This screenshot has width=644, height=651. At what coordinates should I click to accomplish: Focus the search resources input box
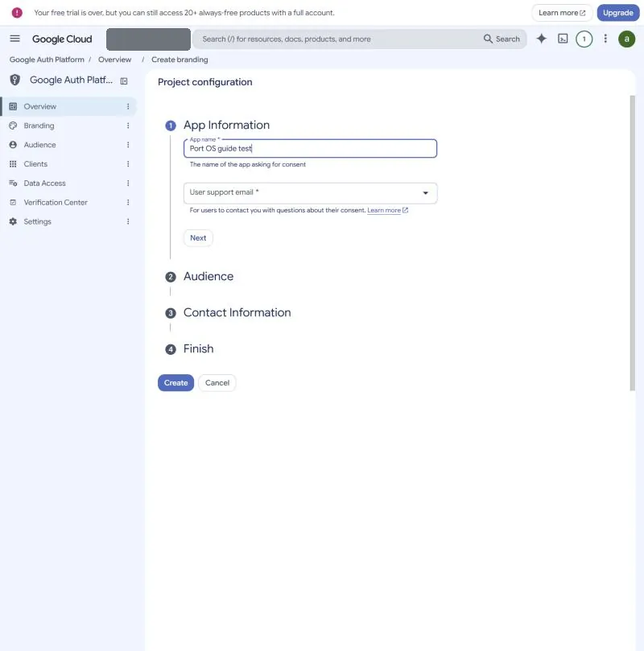click(336, 39)
